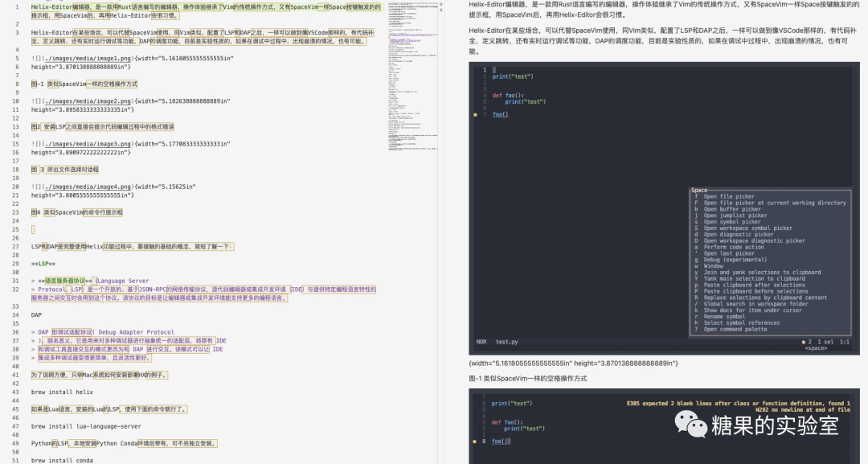The width and height of the screenshot is (868, 464).
Task: Click the first Helix screenshot in preview
Action: [x=664, y=208]
